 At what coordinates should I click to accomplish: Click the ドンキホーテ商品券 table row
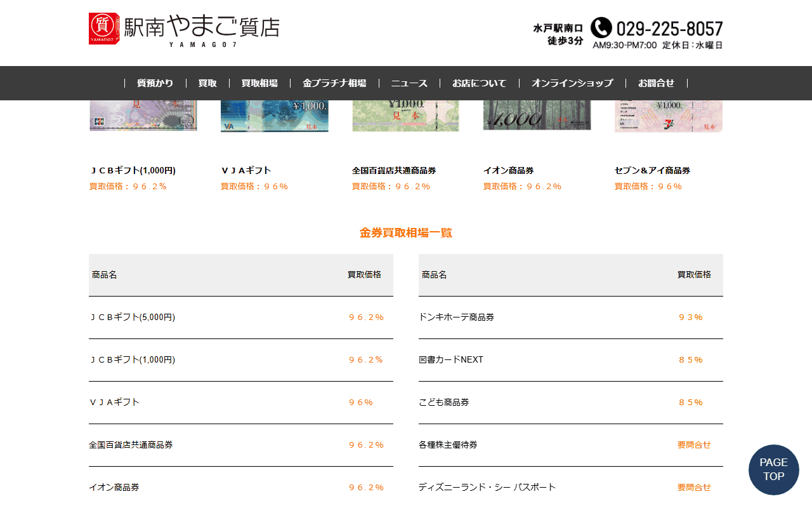tap(571, 317)
